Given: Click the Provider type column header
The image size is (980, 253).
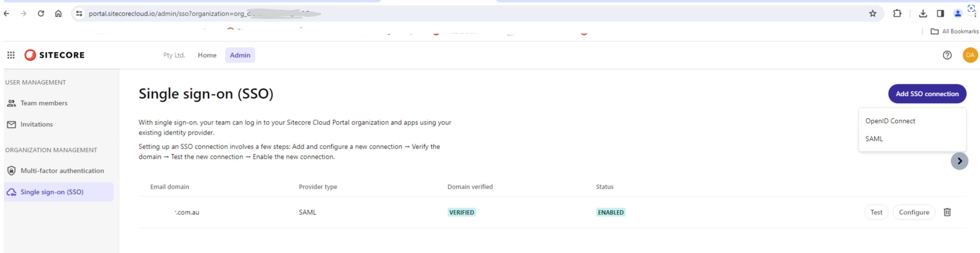Looking at the screenshot, I should tap(318, 187).
